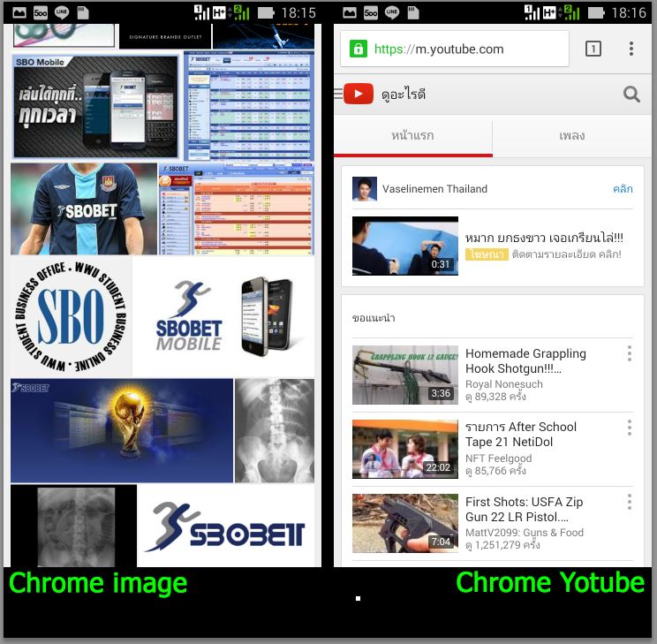
Task: Open the SBOBET football jersey image
Action: [x=84, y=208]
